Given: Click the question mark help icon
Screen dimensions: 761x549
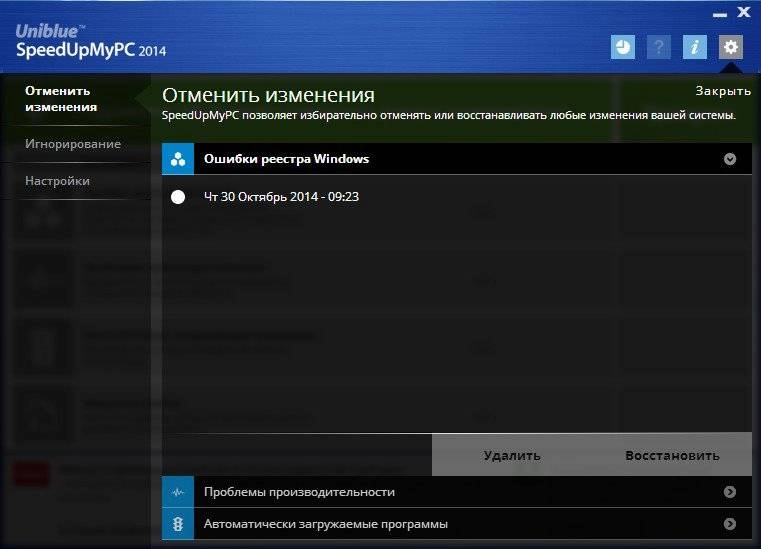Looking at the screenshot, I should pos(659,47).
